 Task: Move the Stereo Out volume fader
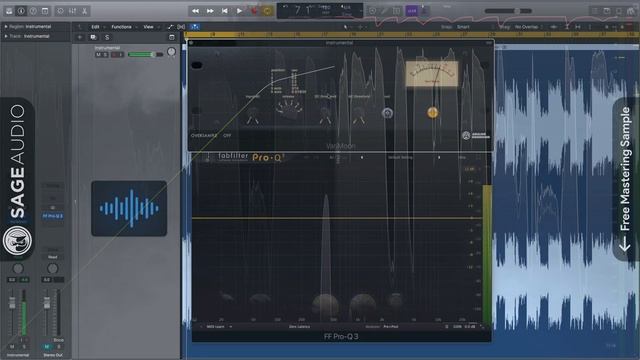47,303
